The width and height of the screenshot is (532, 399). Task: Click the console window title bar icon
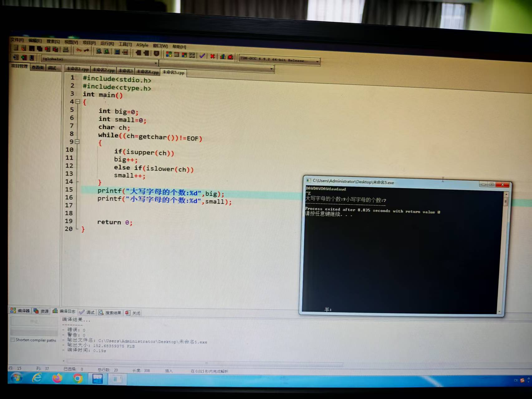(308, 180)
